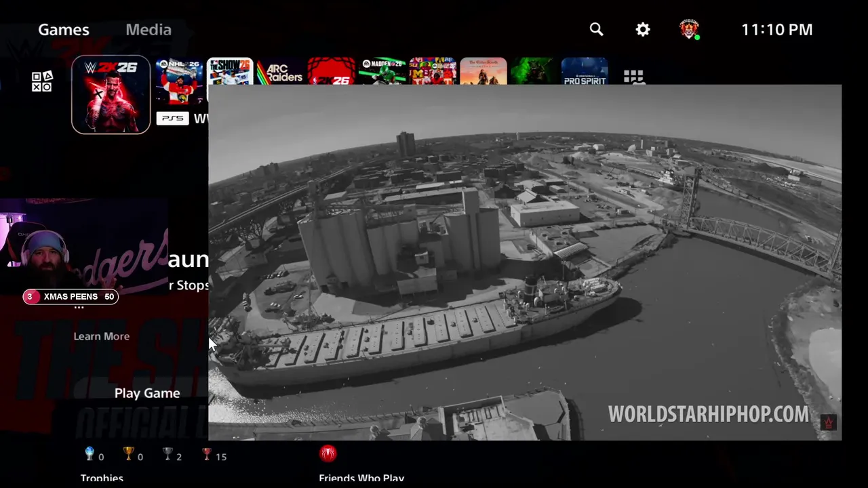Select the Madden 26 game tile
The width and height of the screenshot is (868, 488).
pyautogui.click(x=382, y=71)
